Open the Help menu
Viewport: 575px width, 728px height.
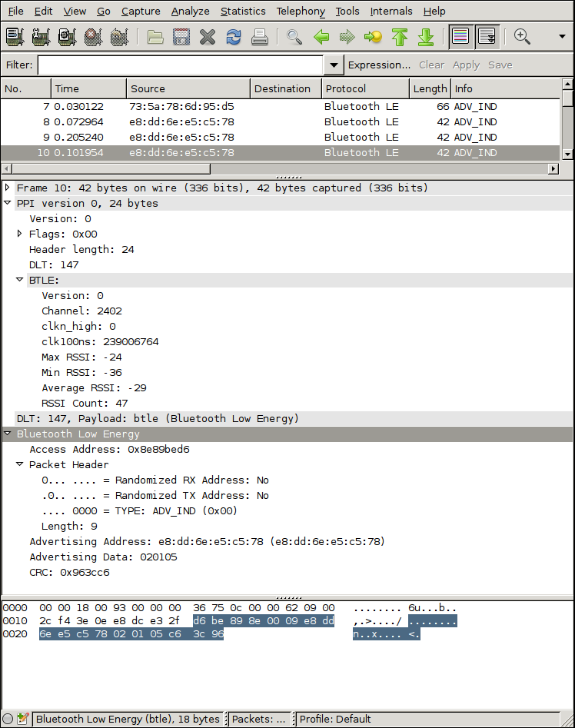(434, 11)
